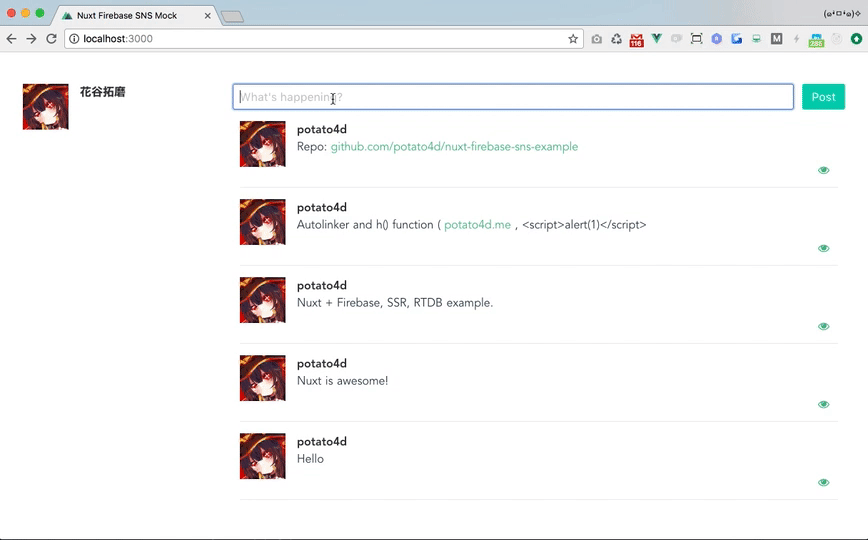Toggle eye icon on the Repo post

click(x=823, y=170)
